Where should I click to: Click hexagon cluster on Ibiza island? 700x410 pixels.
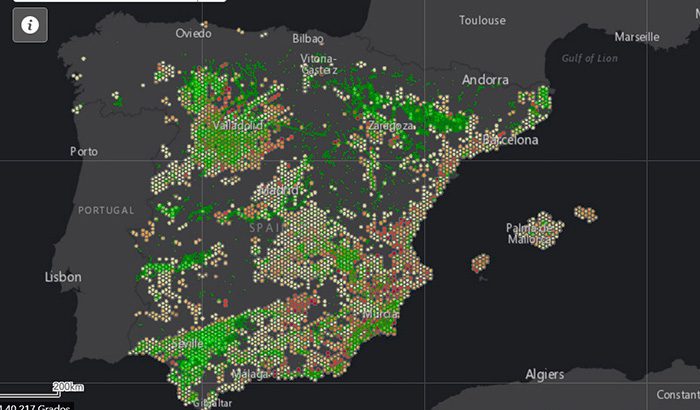[481, 263]
